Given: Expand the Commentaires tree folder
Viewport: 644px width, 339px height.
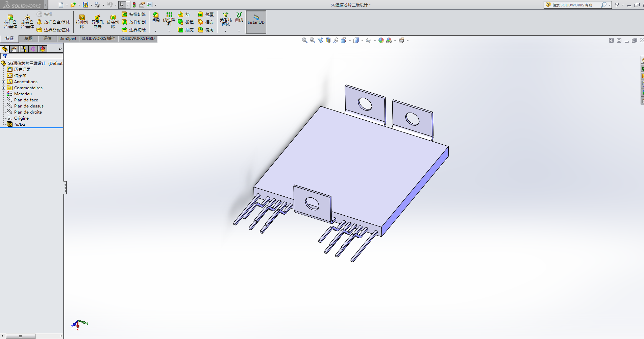Looking at the screenshot, I should 4,88.
